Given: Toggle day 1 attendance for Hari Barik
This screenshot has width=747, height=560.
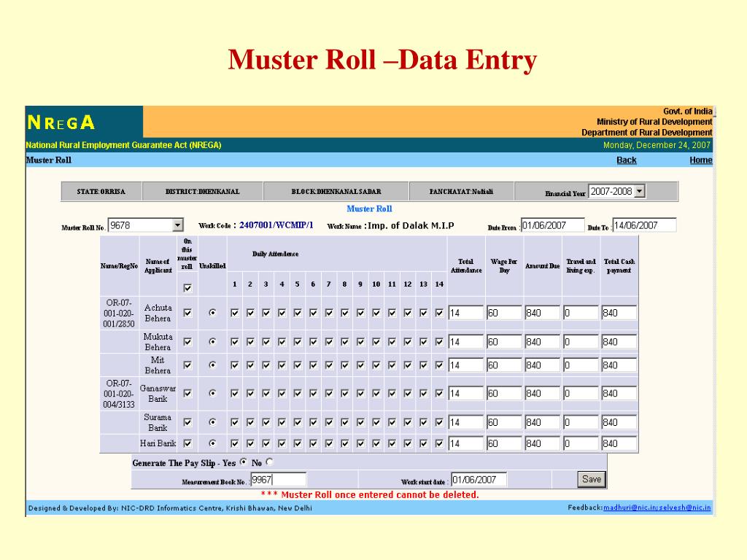Looking at the screenshot, I should click(x=234, y=443).
